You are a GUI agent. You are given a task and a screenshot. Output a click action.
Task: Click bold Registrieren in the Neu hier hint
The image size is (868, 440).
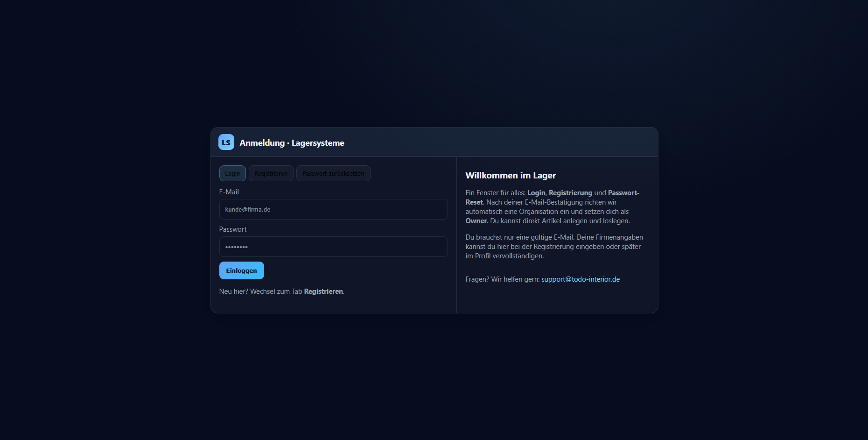323,291
